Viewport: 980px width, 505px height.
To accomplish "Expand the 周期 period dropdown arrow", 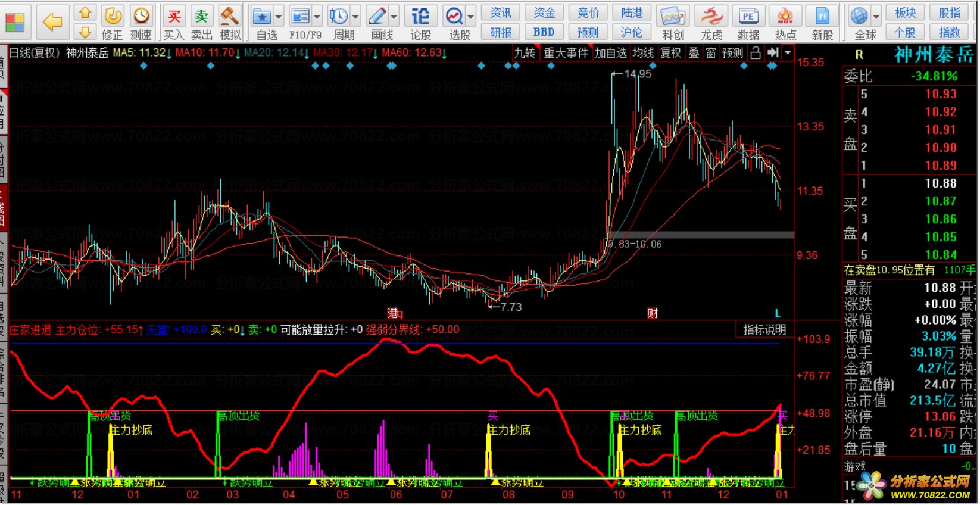I will 355,17.
